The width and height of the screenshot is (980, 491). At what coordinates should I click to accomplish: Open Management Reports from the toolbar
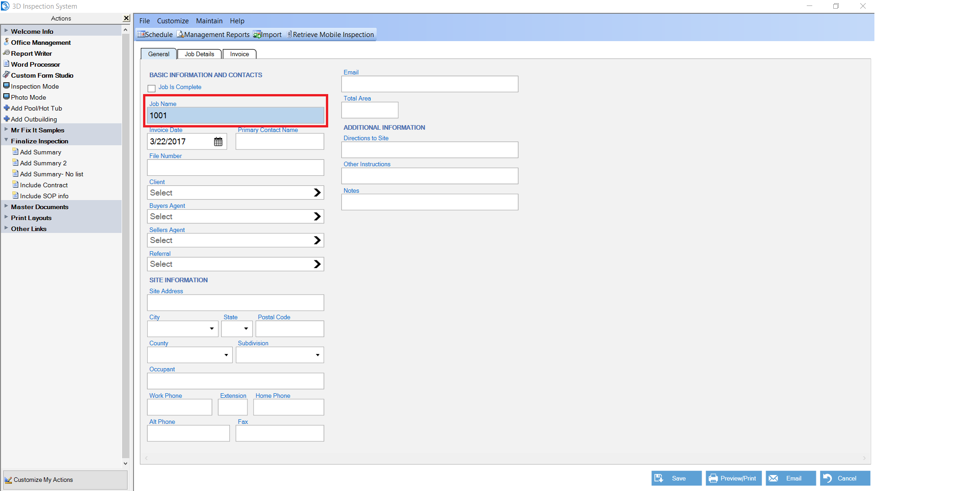(213, 35)
